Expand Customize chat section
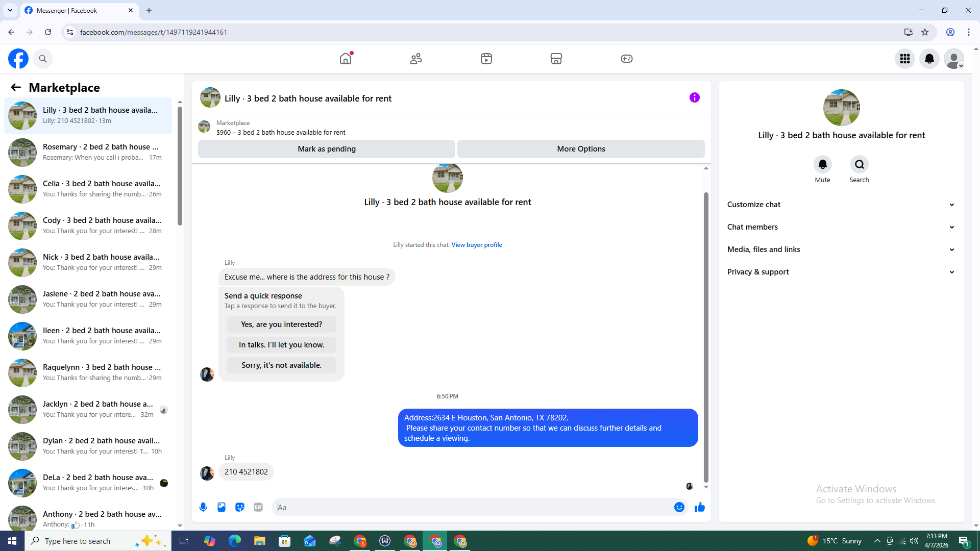 841,205
